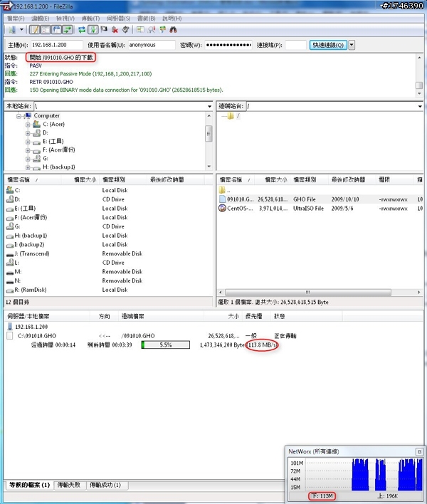Image resolution: width=427 pixels, height=504 pixels.
Task: Open the 書籤(B) menu
Action: tap(146, 19)
